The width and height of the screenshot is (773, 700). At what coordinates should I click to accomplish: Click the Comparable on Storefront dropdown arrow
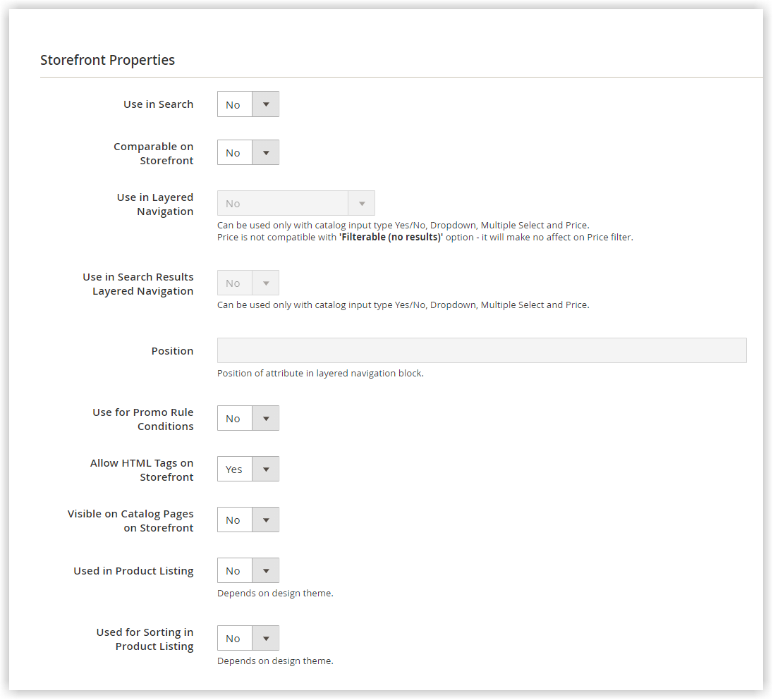[x=265, y=152]
